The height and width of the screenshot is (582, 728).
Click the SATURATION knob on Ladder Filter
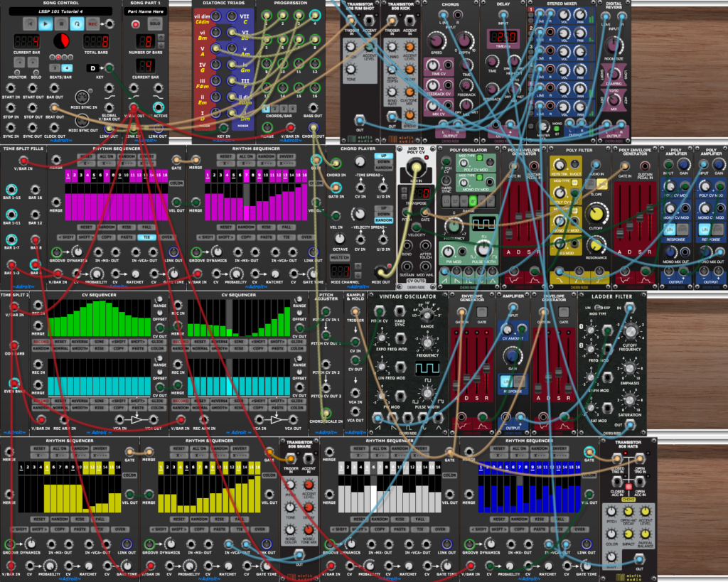click(x=630, y=399)
